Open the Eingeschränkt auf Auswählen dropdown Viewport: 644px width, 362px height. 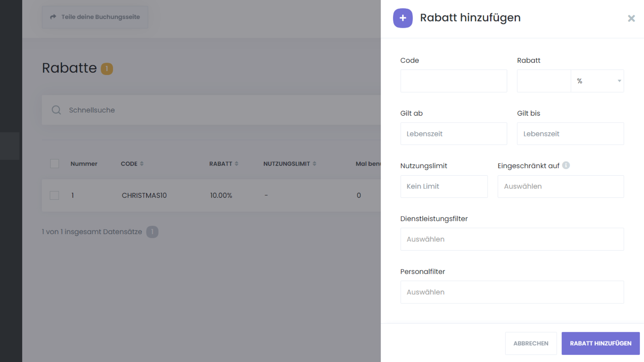point(560,186)
